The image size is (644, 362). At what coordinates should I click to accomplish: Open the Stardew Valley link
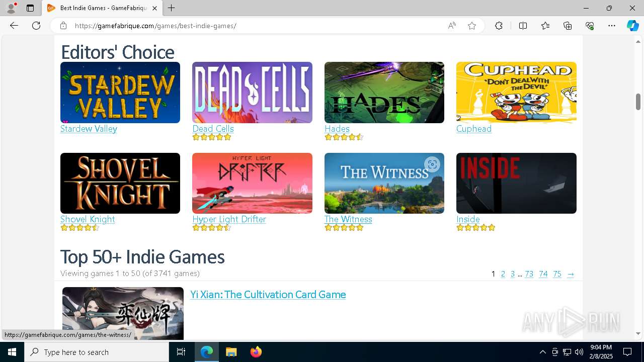click(x=89, y=129)
